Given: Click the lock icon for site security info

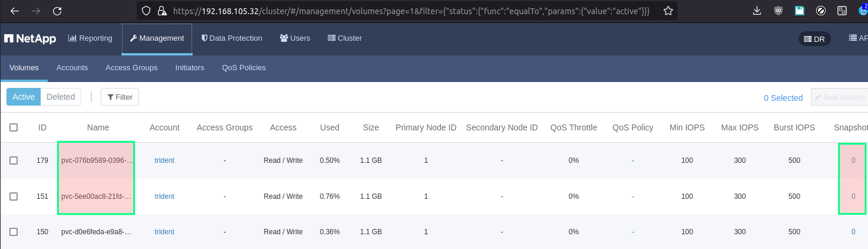Looking at the screenshot, I should click(162, 11).
